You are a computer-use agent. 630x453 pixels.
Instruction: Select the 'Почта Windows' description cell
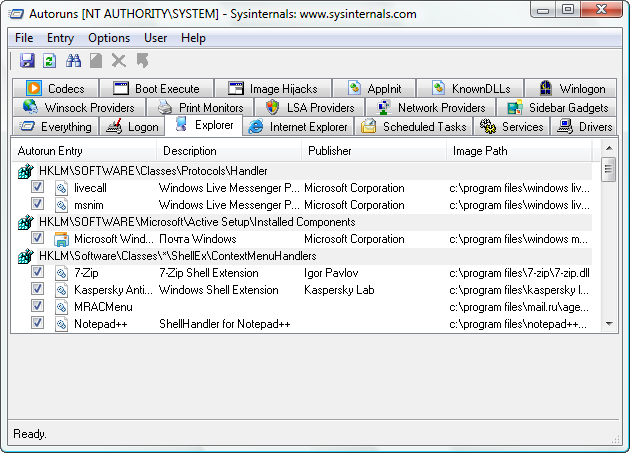198,239
